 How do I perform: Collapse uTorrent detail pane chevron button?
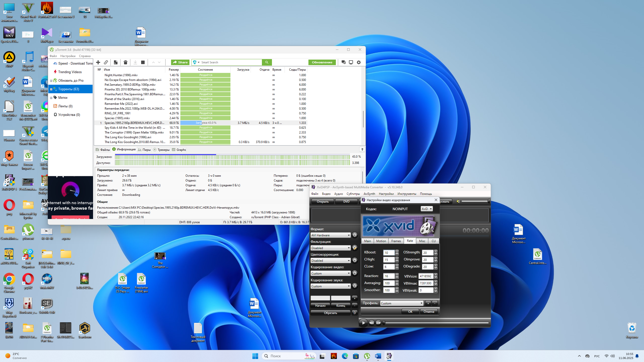pyautogui.click(x=362, y=149)
